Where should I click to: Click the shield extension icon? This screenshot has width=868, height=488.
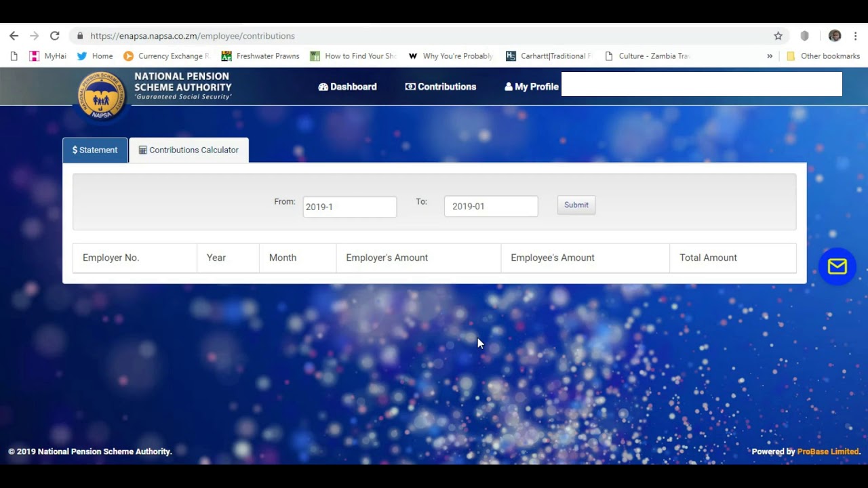(x=805, y=36)
